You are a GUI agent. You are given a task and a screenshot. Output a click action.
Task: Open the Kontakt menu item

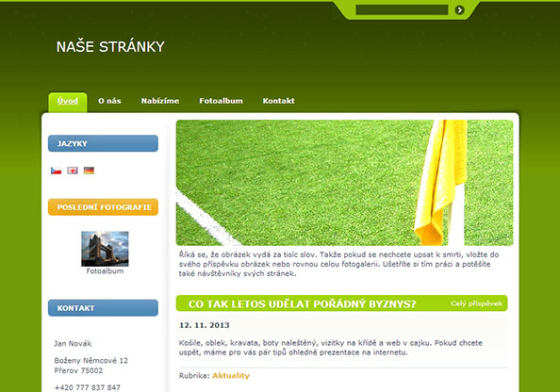coord(278,101)
